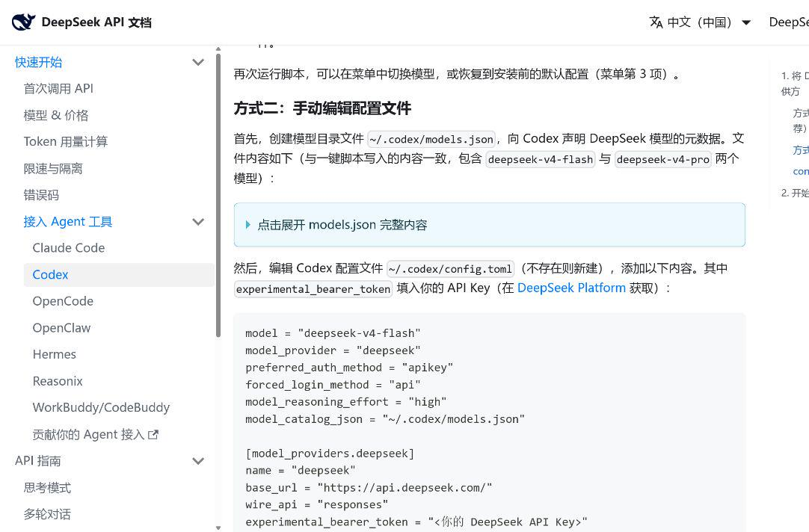Screen dimensions: 809x532
Task: Open the DeepSe… link in the top navbar
Action: [789, 22]
